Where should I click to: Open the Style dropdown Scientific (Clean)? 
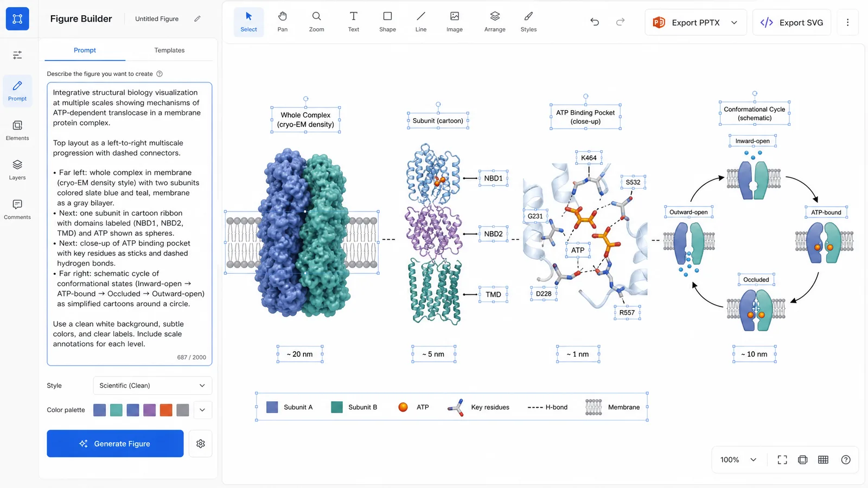pyautogui.click(x=152, y=386)
